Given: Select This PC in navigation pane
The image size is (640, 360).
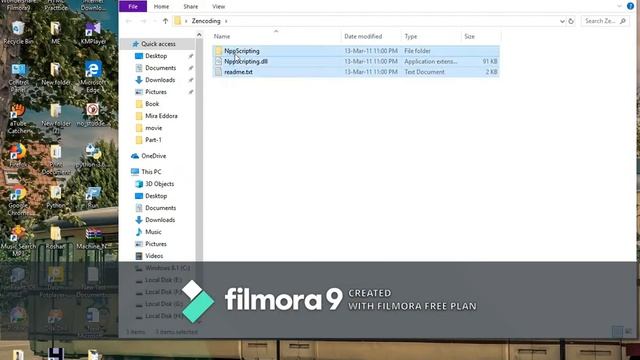Looking at the screenshot, I should (x=151, y=172).
